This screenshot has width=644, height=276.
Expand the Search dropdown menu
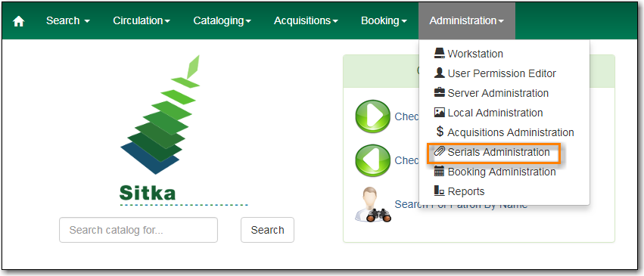[x=68, y=20]
